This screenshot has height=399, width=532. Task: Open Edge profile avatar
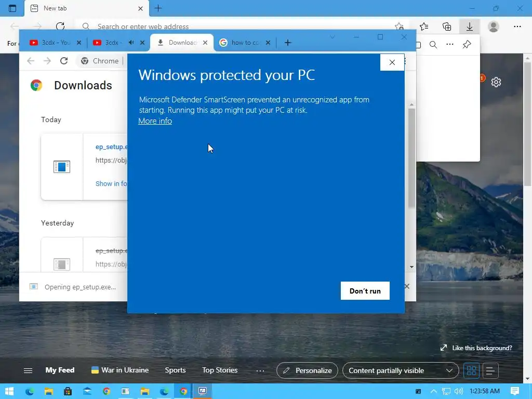coord(494,26)
